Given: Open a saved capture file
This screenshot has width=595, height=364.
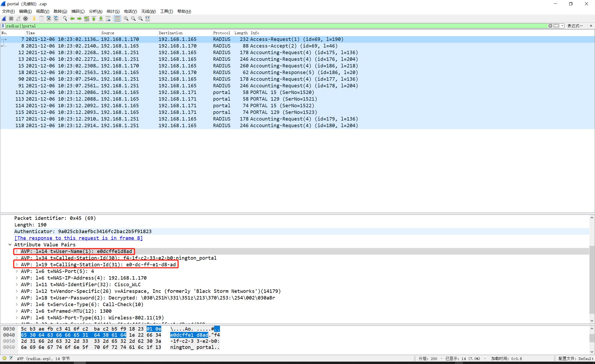Looking at the screenshot, I should click(34, 19).
